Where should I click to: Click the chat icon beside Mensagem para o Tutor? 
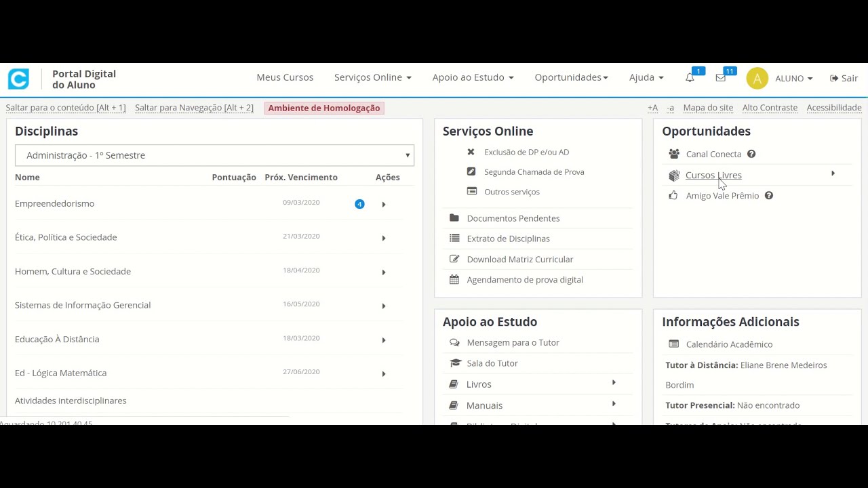coord(454,342)
